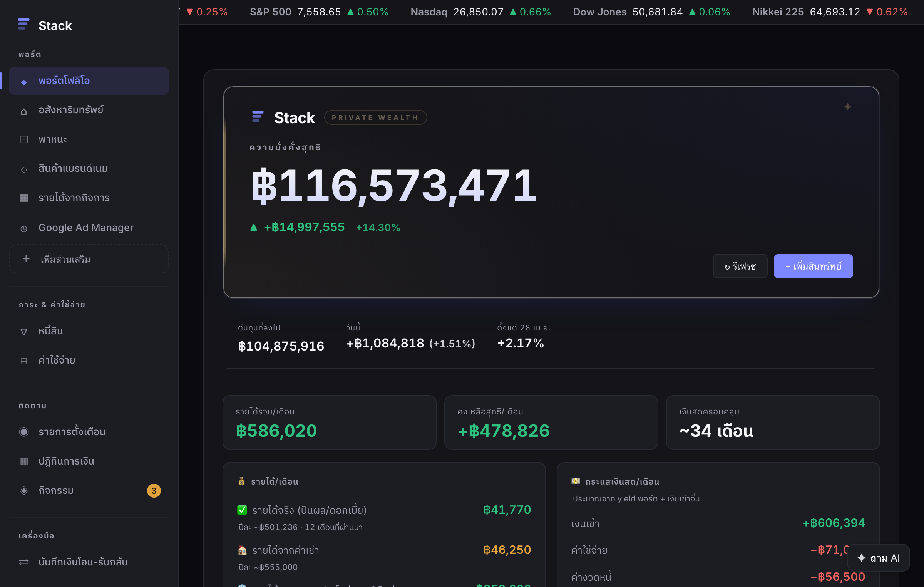Open ปฏิทินการเงิน financial calendar

click(x=89, y=461)
